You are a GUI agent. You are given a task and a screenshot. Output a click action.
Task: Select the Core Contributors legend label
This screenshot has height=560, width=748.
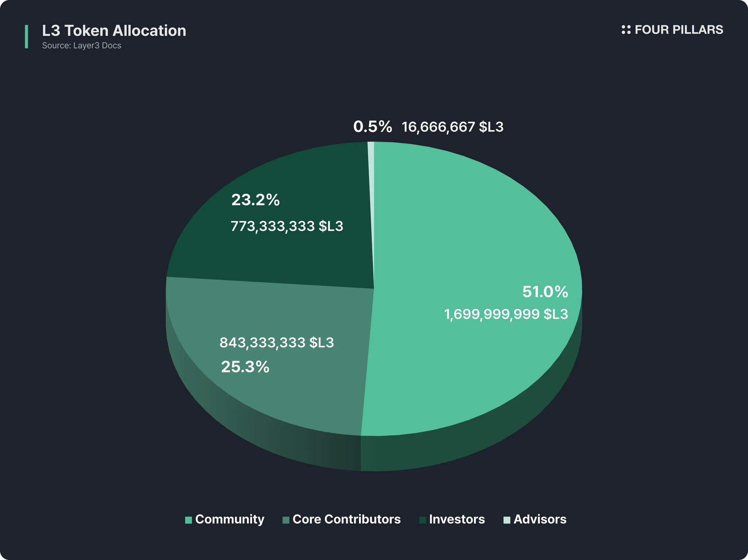coord(347,519)
